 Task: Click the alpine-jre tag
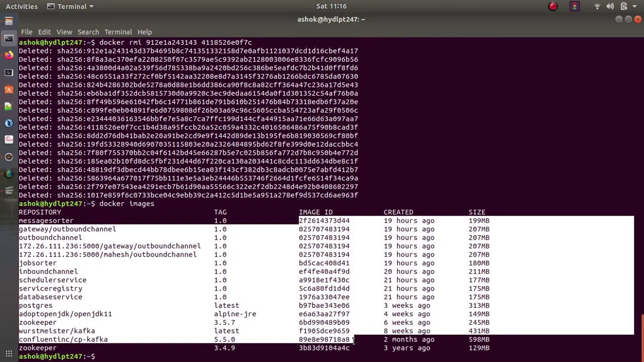[x=235, y=314]
